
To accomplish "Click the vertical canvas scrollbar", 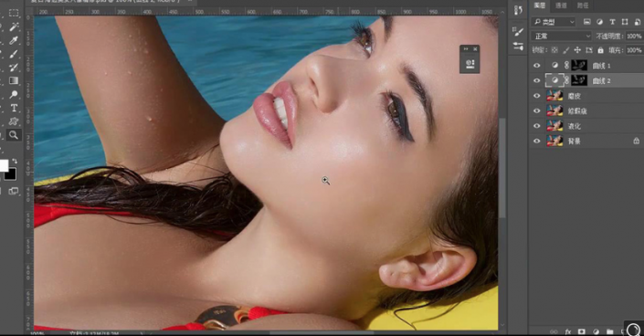I will pos(501,167).
